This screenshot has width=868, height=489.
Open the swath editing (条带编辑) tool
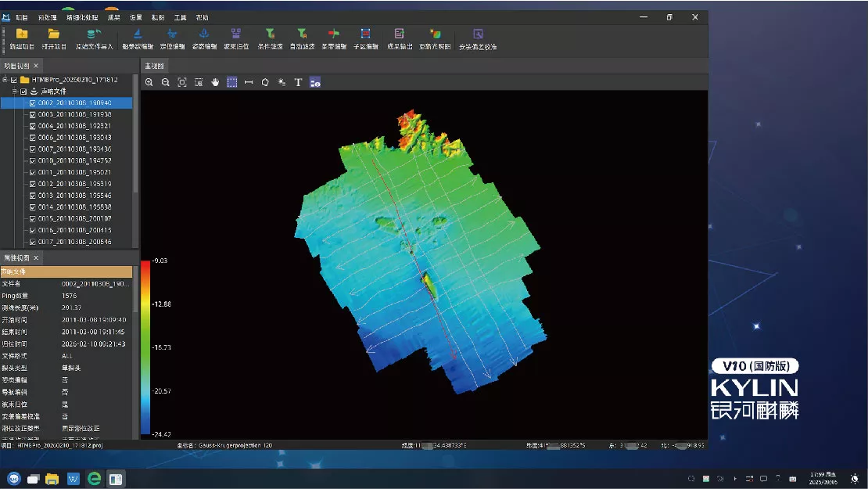tap(333, 34)
